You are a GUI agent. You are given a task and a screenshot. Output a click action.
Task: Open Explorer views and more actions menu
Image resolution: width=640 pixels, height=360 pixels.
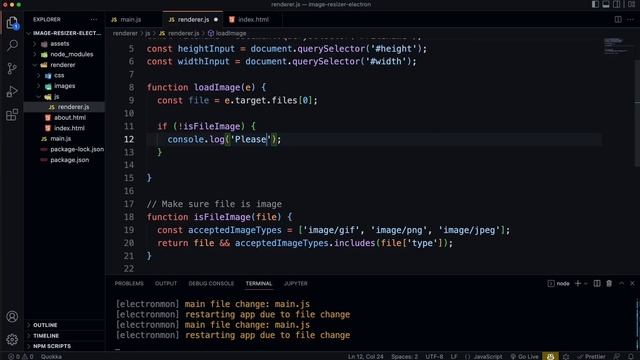point(94,20)
